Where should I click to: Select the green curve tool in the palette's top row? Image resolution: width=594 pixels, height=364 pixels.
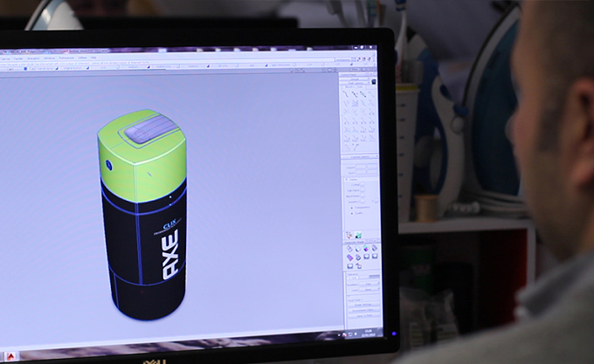[x=363, y=94]
